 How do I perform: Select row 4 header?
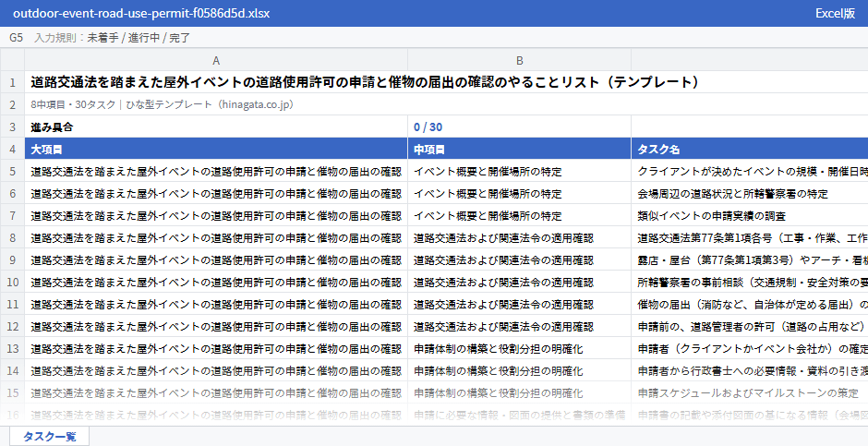[x=12, y=149]
